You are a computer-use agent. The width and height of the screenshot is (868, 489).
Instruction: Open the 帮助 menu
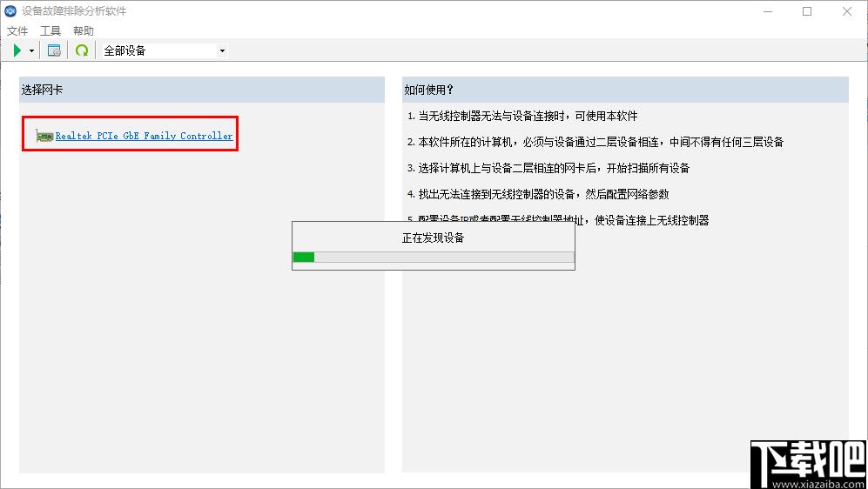point(84,30)
